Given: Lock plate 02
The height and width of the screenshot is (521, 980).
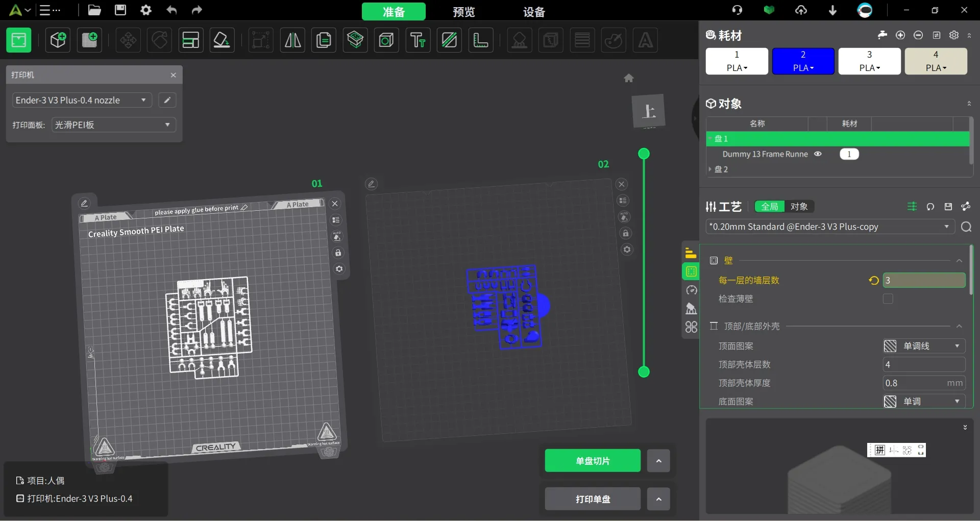Looking at the screenshot, I should click(626, 233).
